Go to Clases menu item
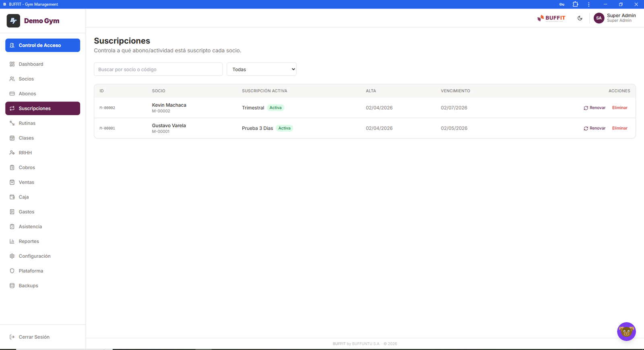The image size is (644, 350). click(43, 138)
